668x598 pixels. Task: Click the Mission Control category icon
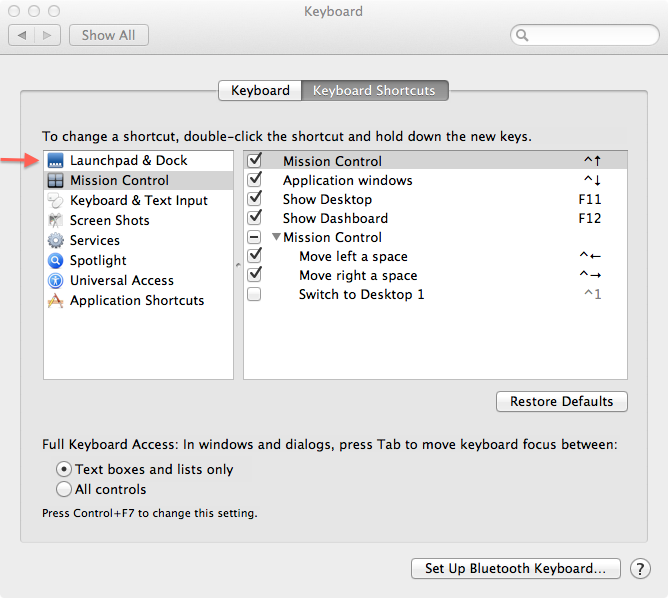(x=55, y=181)
